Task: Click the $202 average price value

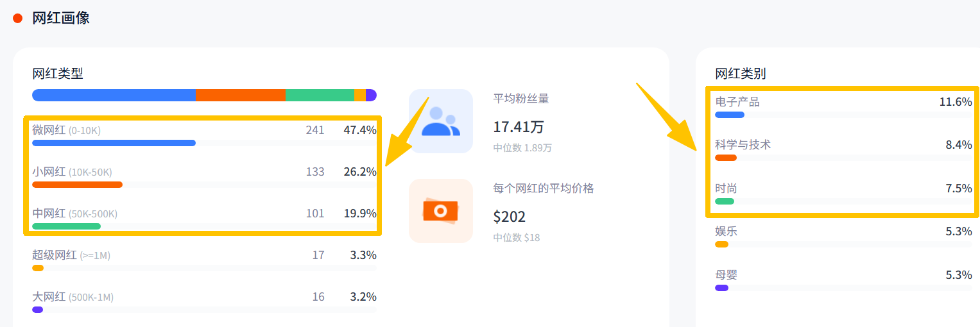Action: tap(509, 217)
